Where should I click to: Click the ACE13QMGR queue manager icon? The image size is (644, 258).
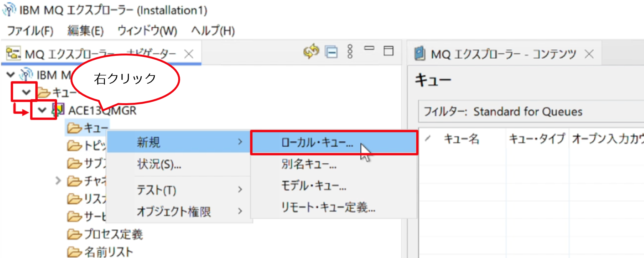pos(58,110)
